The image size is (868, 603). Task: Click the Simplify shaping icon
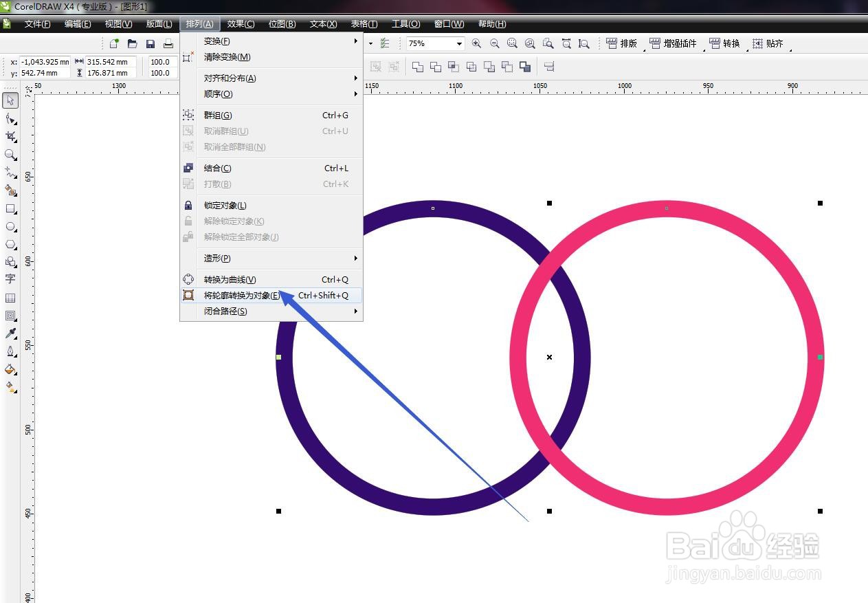click(x=471, y=67)
